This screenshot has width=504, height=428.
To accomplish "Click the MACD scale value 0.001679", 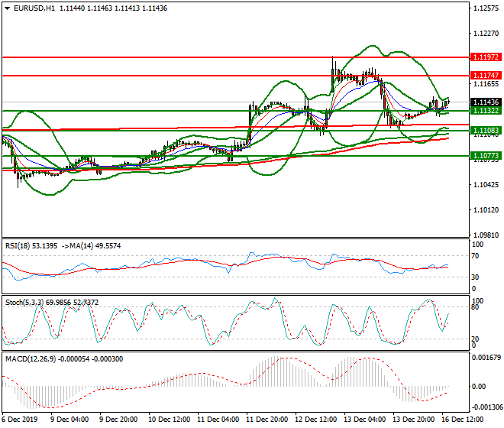I will [x=486, y=357].
